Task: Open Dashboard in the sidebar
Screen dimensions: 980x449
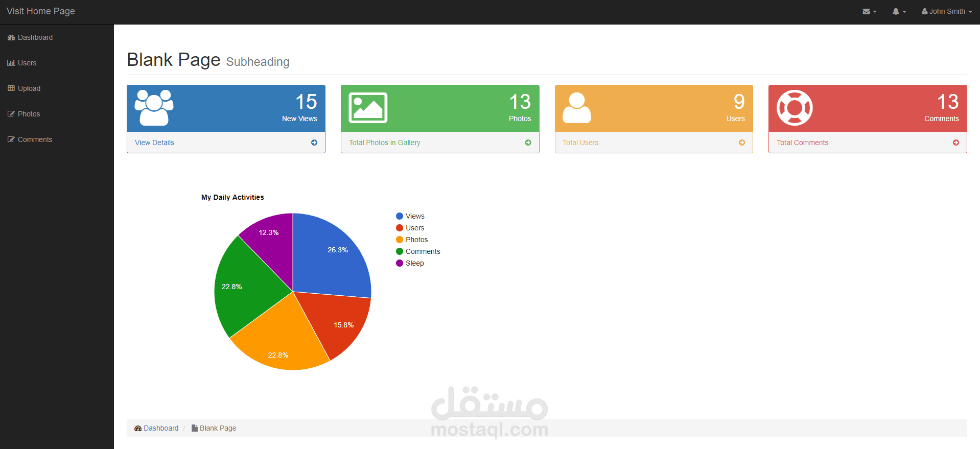Action: [30, 37]
